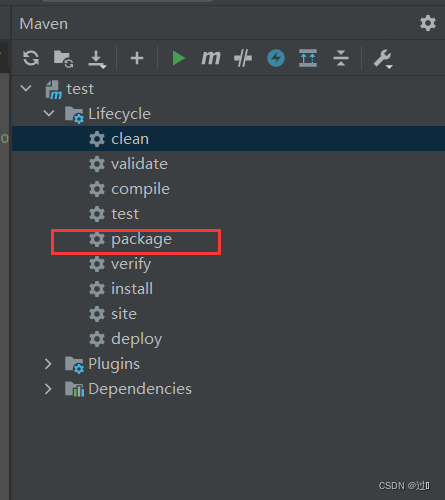This screenshot has height=500, width=445.
Task: Click Collapse All tree icon
Action: (341, 58)
